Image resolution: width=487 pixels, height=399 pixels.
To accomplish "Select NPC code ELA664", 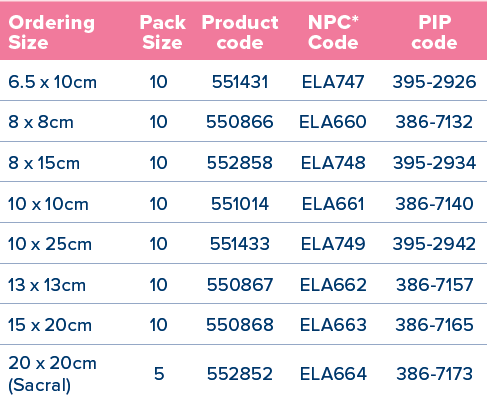I will click(x=333, y=374).
